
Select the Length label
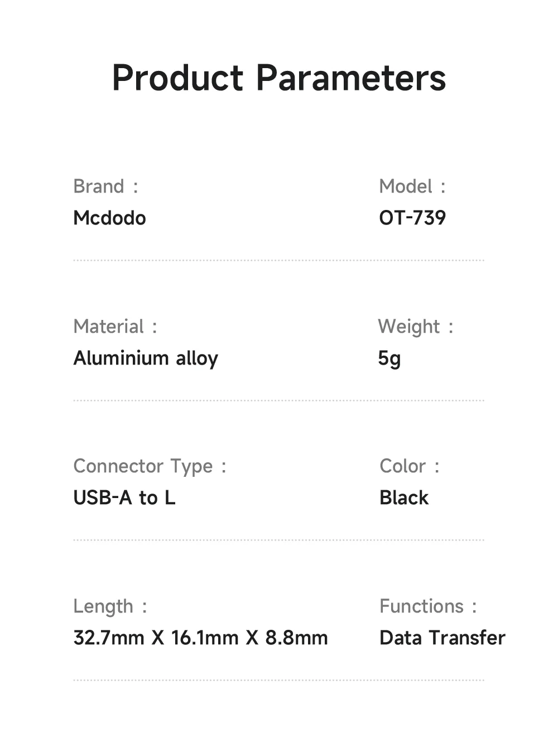coord(110,606)
